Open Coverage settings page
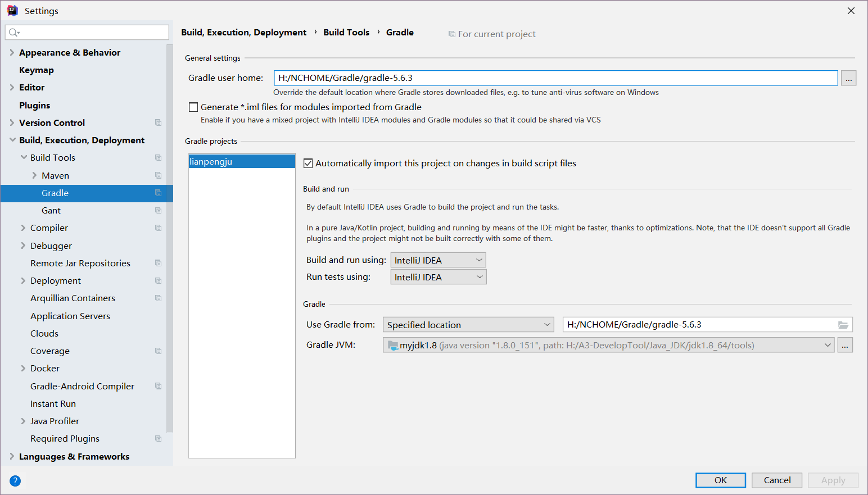The width and height of the screenshot is (868, 495). pos(50,351)
